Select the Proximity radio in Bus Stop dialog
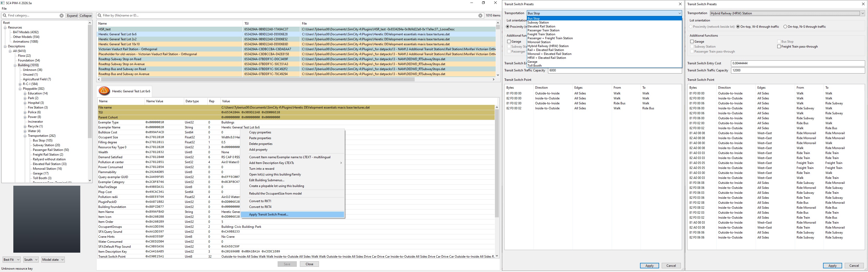 coord(507,27)
